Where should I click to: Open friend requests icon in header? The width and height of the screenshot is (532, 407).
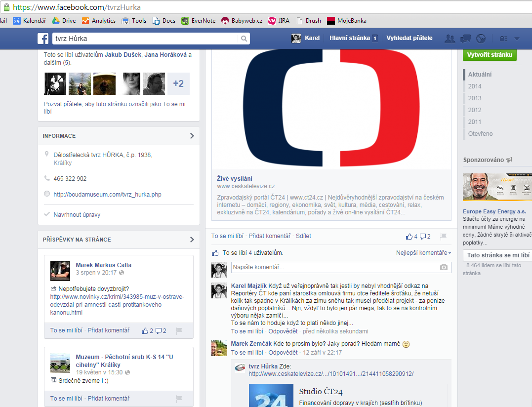450,39
